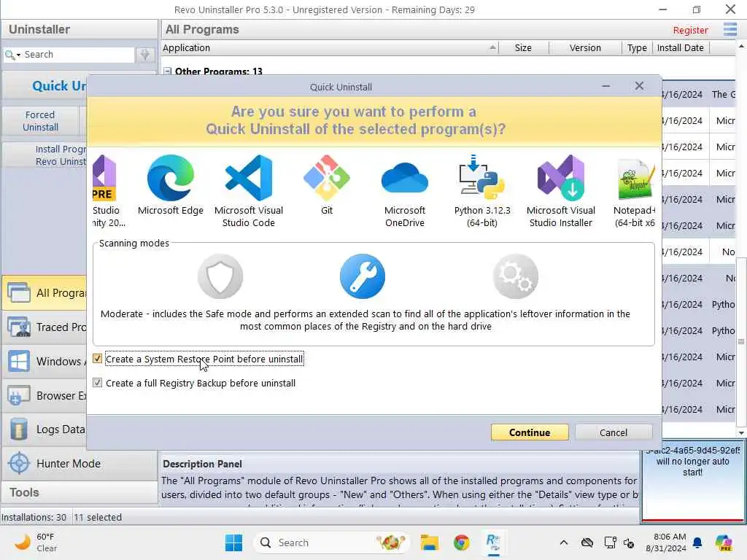Select the Git program icon
747x560 pixels.
[x=327, y=178]
